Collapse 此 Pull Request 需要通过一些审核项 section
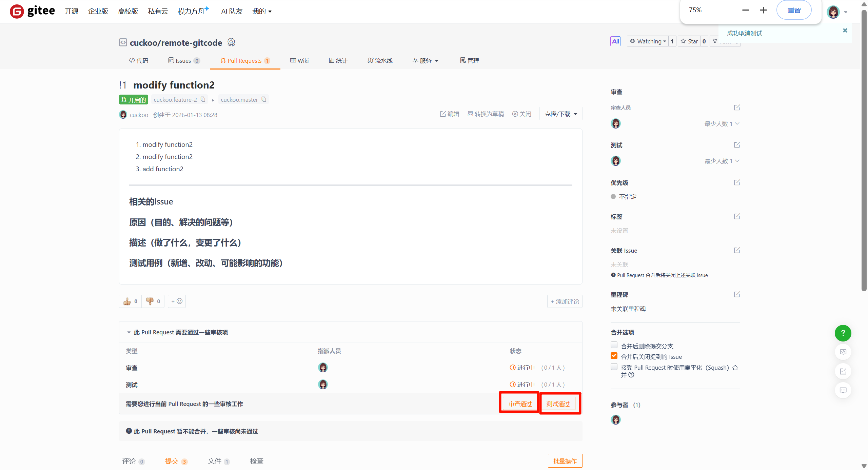Screen dimensions: 868x470 pyautogui.click(x=129, y=332)
